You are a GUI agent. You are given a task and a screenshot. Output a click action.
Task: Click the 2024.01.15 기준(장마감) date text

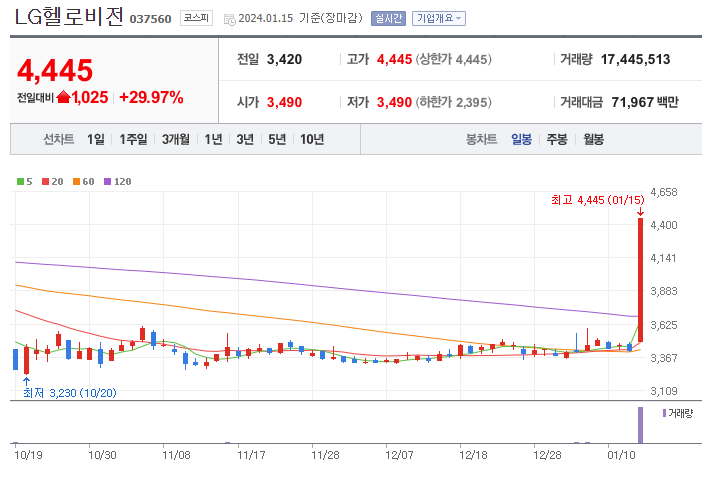[300, 18]
